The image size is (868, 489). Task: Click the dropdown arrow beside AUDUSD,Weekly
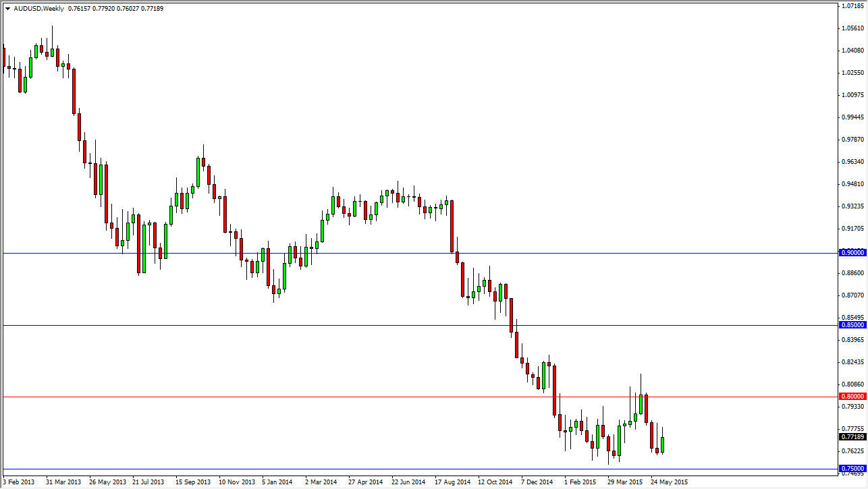click(7, 9)
